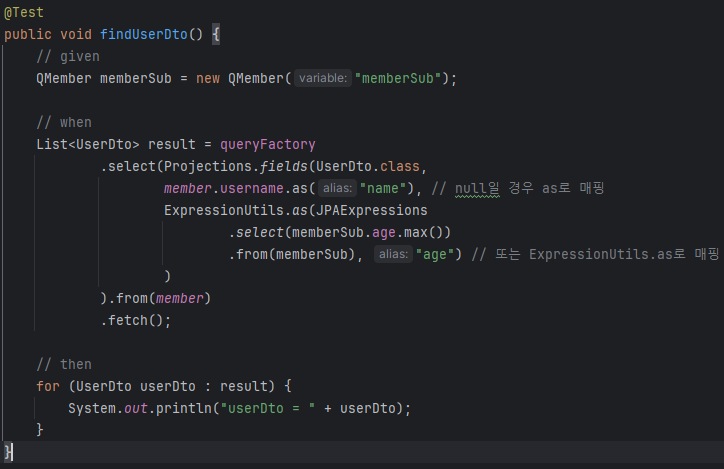Click the "memberSub" string literal
Screen dimensions: 724x469
(x=398, y=78)
